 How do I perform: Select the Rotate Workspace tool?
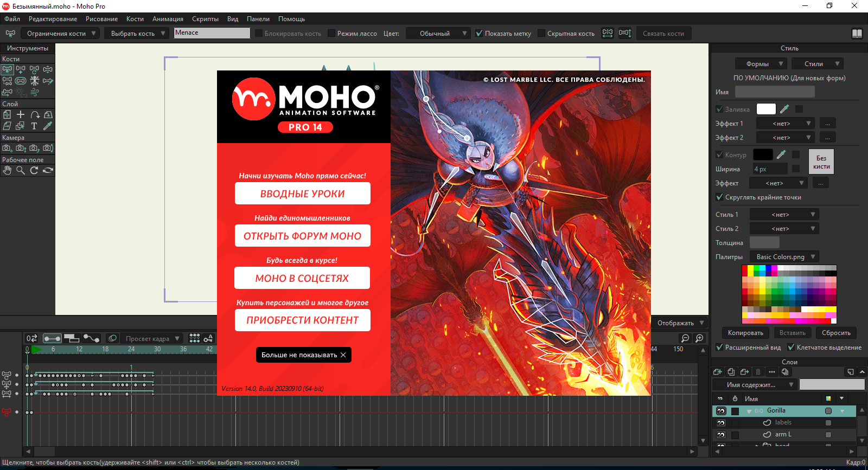click(x=34, y=170)
